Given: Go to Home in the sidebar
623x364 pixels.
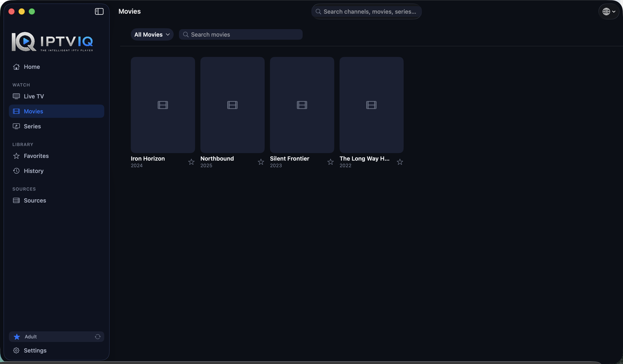Looking at the screenshot, I should click(56, 67).
